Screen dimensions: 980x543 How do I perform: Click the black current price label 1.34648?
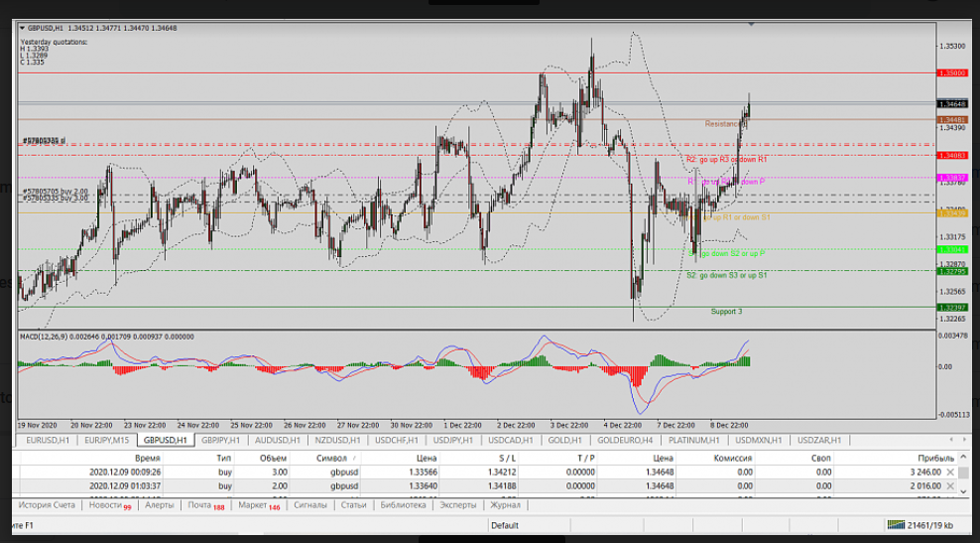coord(954,103)
